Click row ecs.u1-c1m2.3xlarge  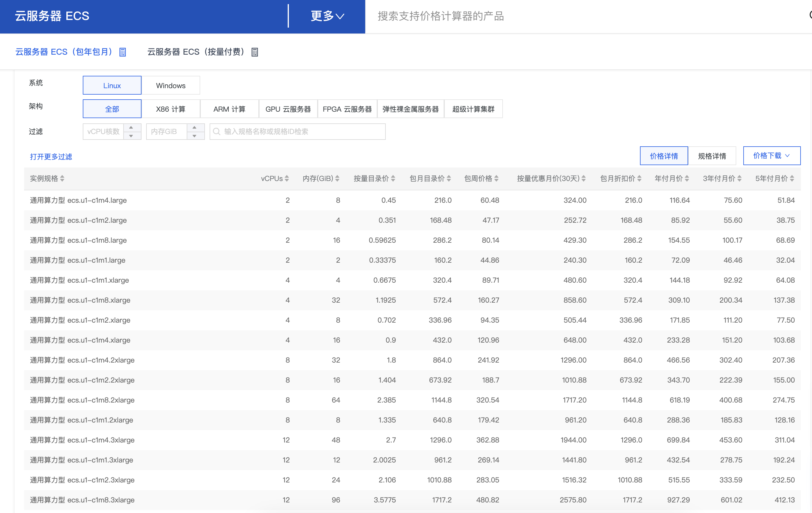coord(412,480)
